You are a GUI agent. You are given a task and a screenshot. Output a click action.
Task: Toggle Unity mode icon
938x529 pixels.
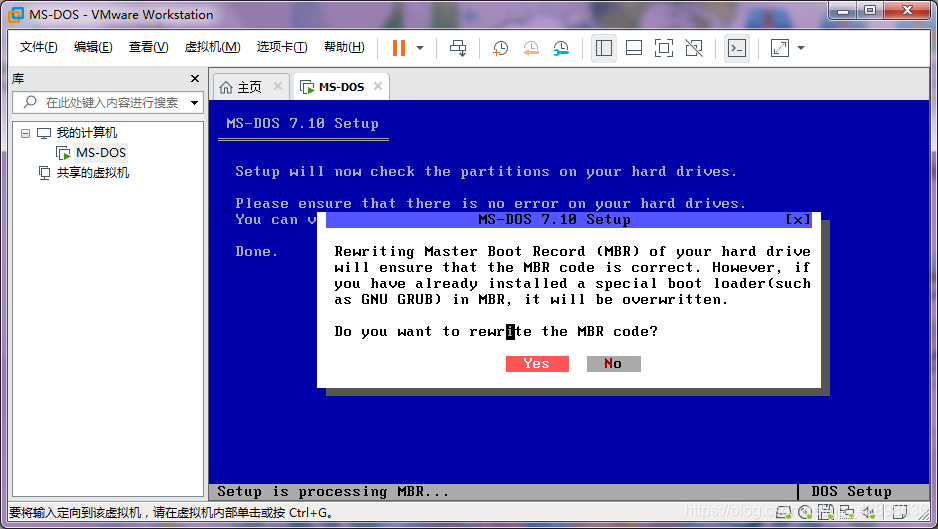tap(694, 48)
